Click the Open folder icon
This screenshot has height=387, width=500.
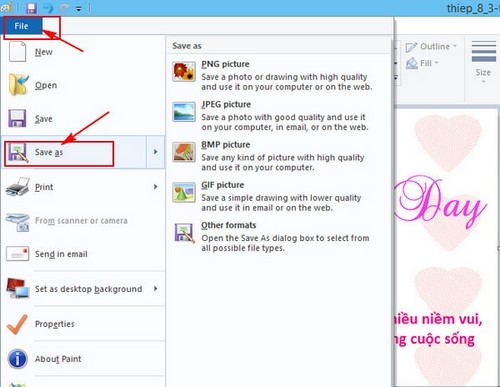19,85
